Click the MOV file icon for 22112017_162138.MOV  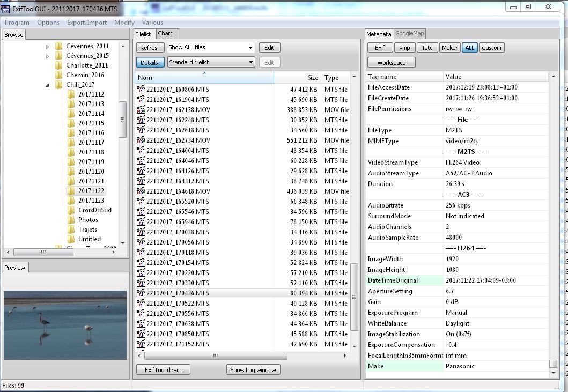pyautogui.click(x=141, y=110)
